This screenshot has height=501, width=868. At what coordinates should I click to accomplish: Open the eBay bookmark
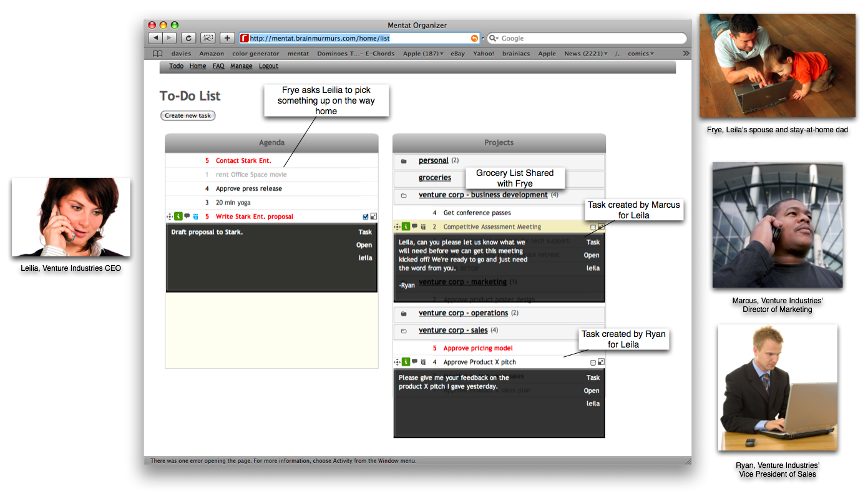point(458,54)
